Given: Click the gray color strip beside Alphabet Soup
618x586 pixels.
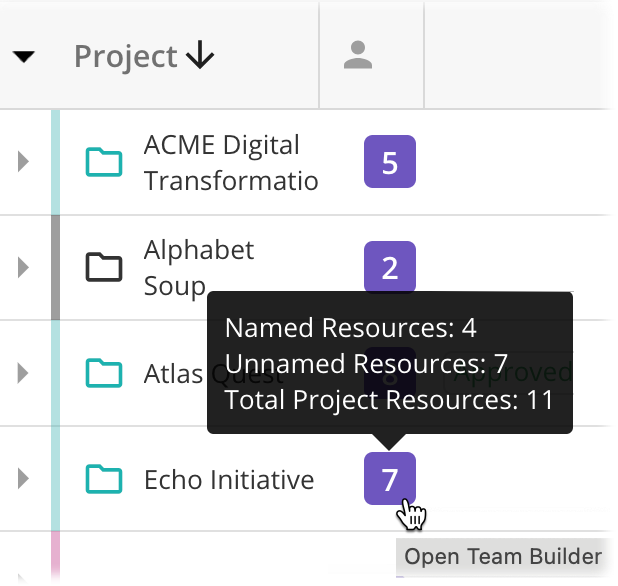Looking at the screenshot, I should [55, 267].
